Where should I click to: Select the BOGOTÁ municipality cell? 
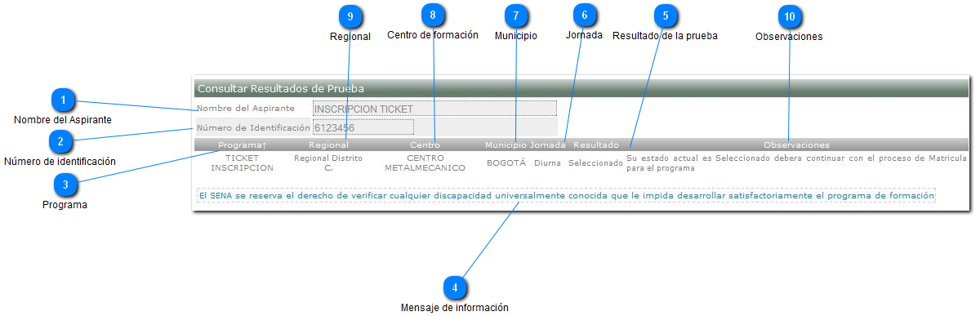[x=506, y=162]
